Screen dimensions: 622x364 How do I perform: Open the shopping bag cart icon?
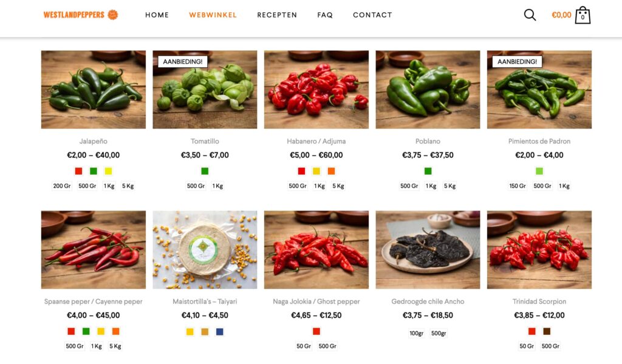(x=583, y=15)
